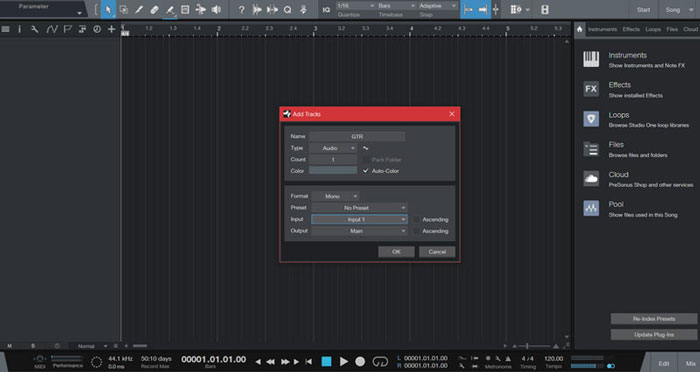
Task: Toggle Autoscroll button
Action: click(483, 9)
